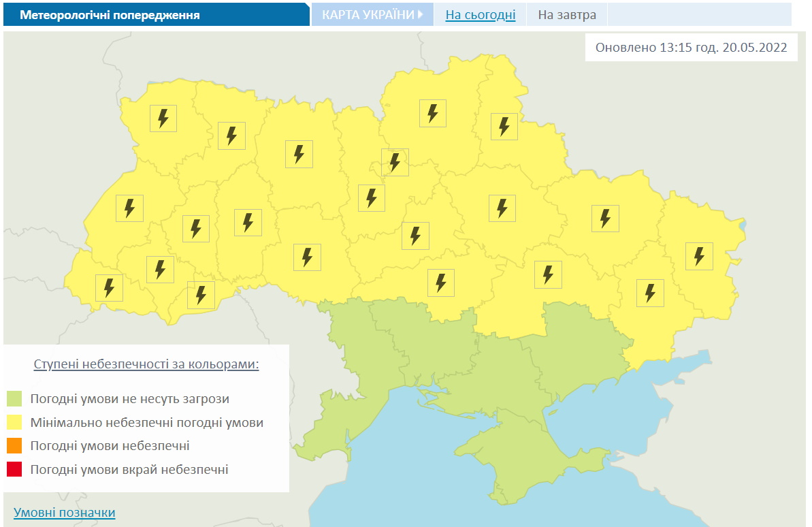Open the Zhytomyr region thunderstorm icon
This screenshot has height=527, width=812.
(x=299, y=154)
